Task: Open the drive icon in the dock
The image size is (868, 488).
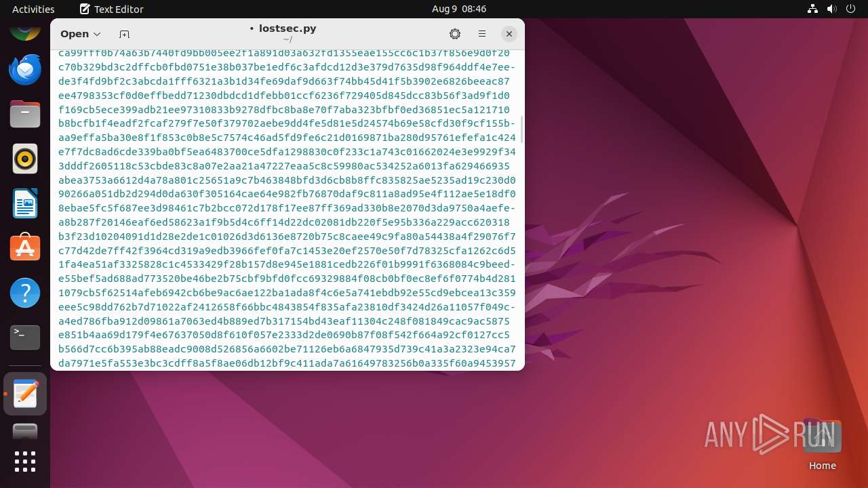Action: click(25, 431)
